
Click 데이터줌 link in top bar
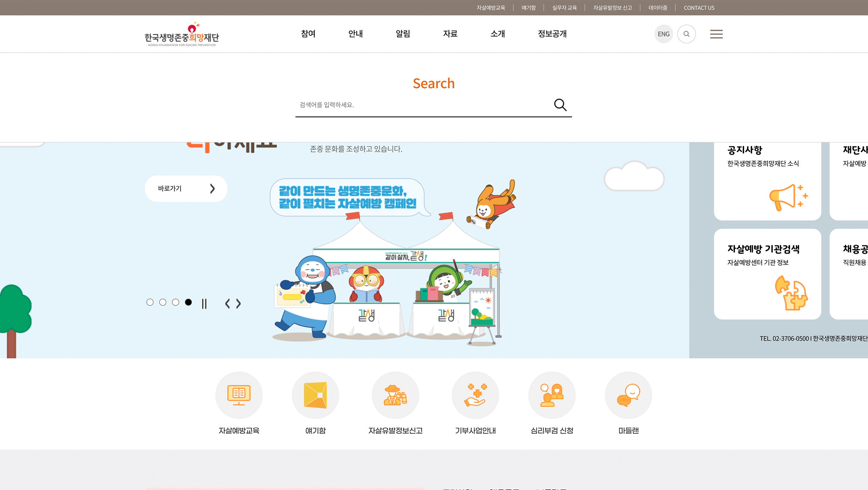pos(658,8)
